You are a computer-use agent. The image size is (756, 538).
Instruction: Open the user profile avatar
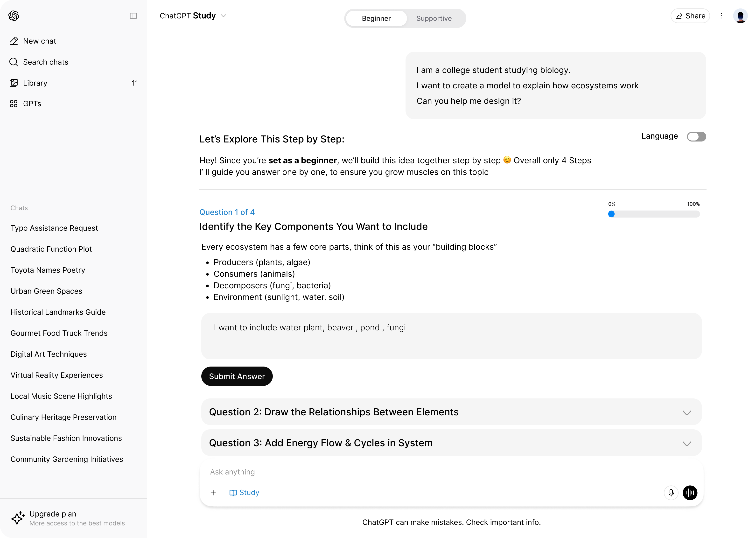740,15
